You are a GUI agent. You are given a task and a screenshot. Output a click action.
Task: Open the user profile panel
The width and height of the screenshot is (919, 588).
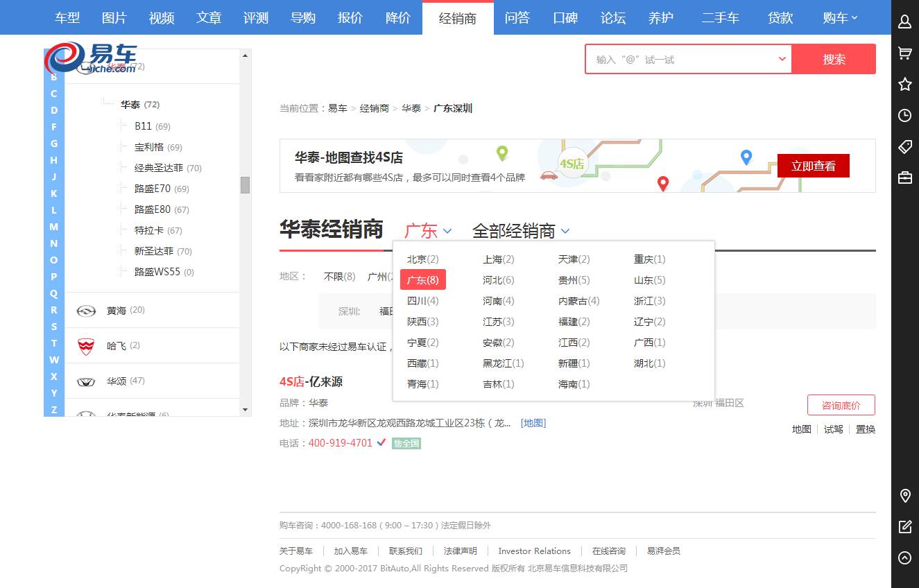click(904, 21)
